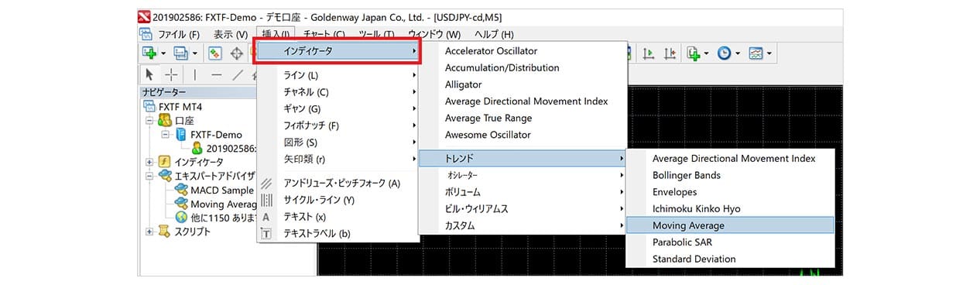Expand the スクリプト navigator node

click(x=149, y=232)
